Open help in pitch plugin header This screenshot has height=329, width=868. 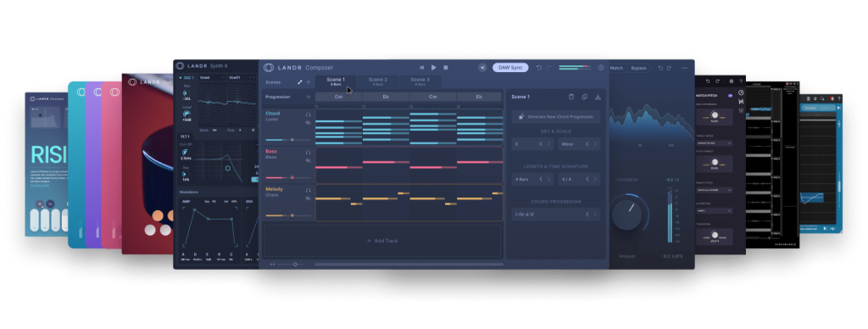coord(741,81)
